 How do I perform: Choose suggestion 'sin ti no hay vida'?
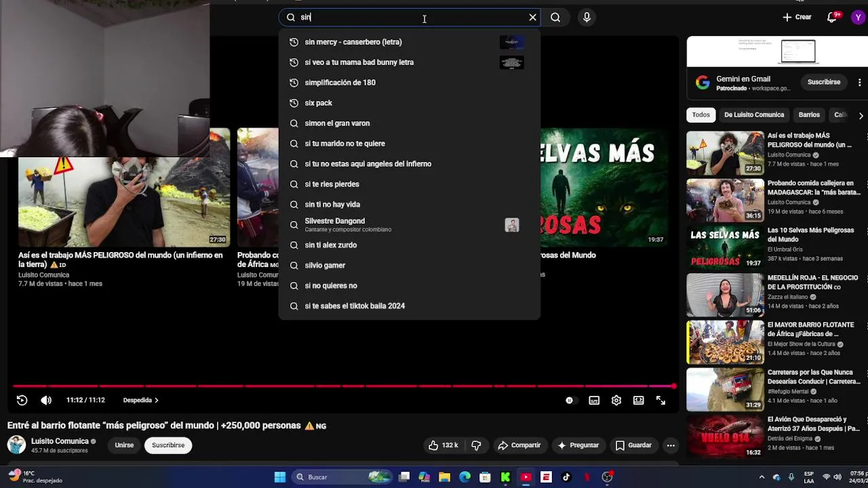tap(410, 205)
